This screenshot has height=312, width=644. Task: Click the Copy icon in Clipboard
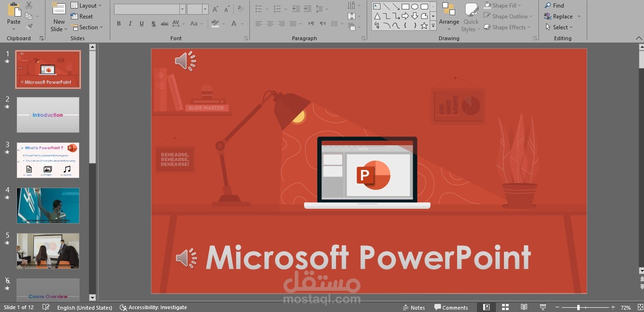click(x=29, y=17)
